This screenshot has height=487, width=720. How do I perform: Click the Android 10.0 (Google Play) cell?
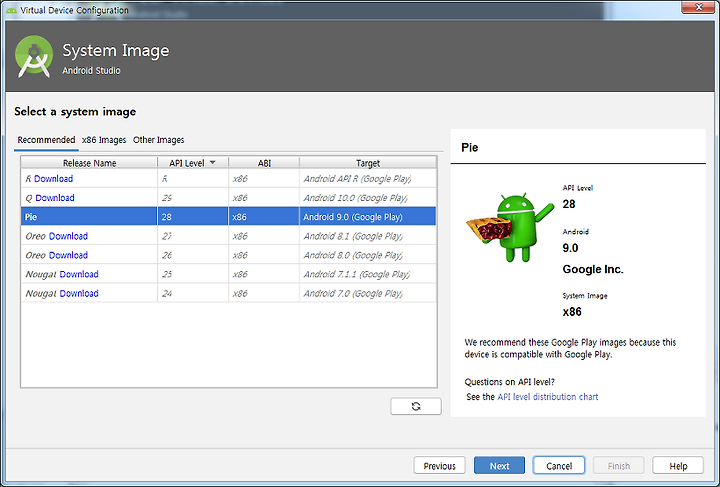pos(367,198)
